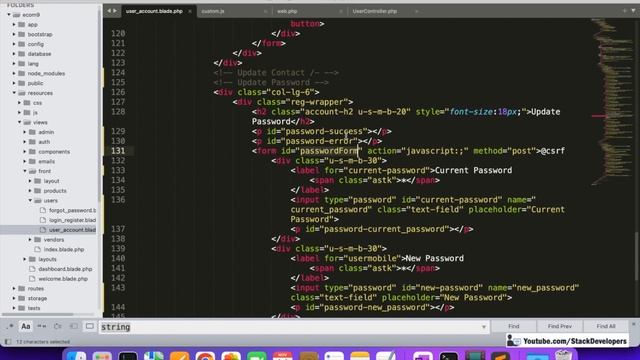The width and height of the screenshot is (640, 360).
Task: Open find history dropdown arrow
Action: 484,327
